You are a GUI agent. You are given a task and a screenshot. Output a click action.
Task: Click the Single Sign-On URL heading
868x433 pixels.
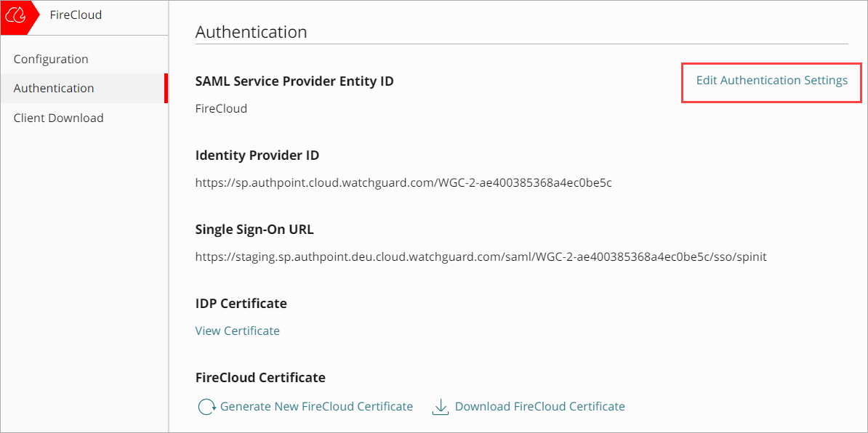pos(254,229)
